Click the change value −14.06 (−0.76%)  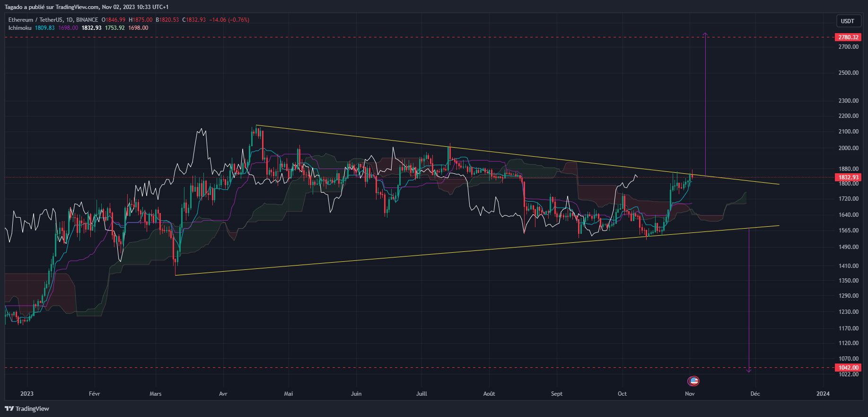pos(229,20)
